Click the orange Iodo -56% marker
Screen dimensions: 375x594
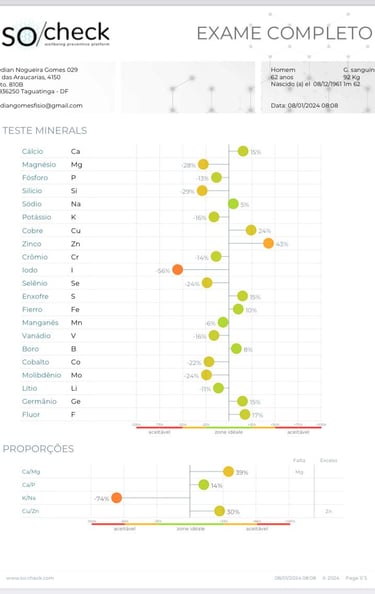tap(178, 270)
